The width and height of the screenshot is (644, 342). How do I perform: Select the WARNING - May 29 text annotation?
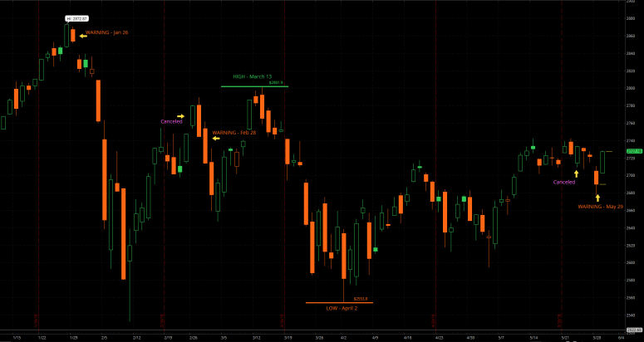point(601,206)
